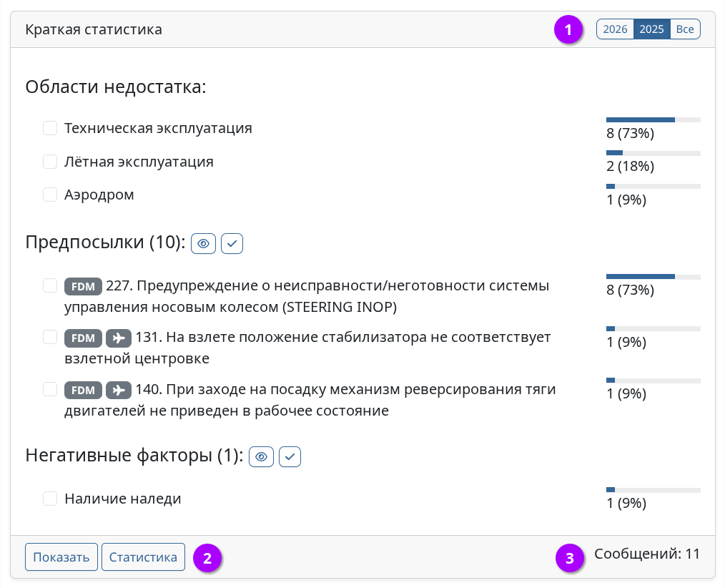
Task: Toggle the eye icon beside Негативные факторы
Action: click(x=262, y=457)
